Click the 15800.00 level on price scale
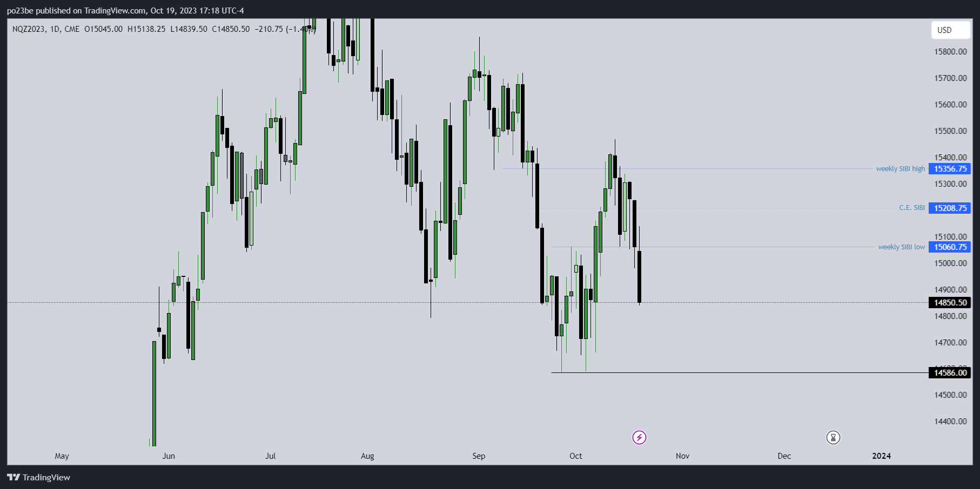Viewport: 980px width, 489px height. [950, 52]
